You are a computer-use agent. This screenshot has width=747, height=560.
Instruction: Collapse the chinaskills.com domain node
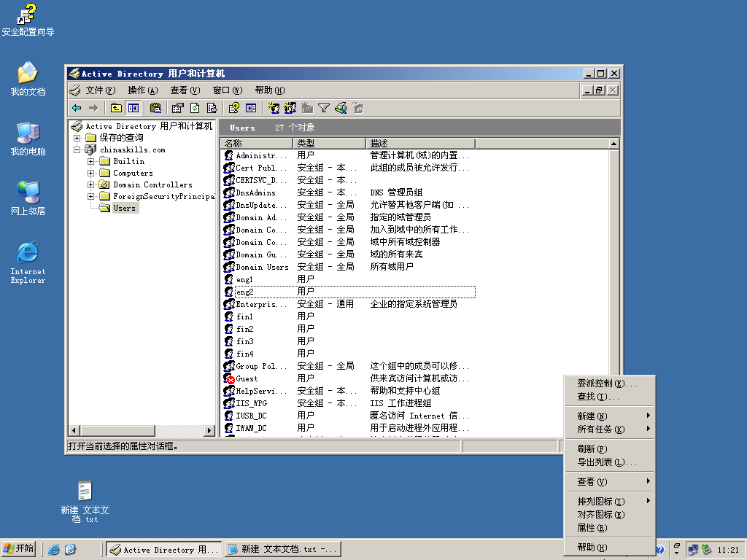(x=77, y=149)
